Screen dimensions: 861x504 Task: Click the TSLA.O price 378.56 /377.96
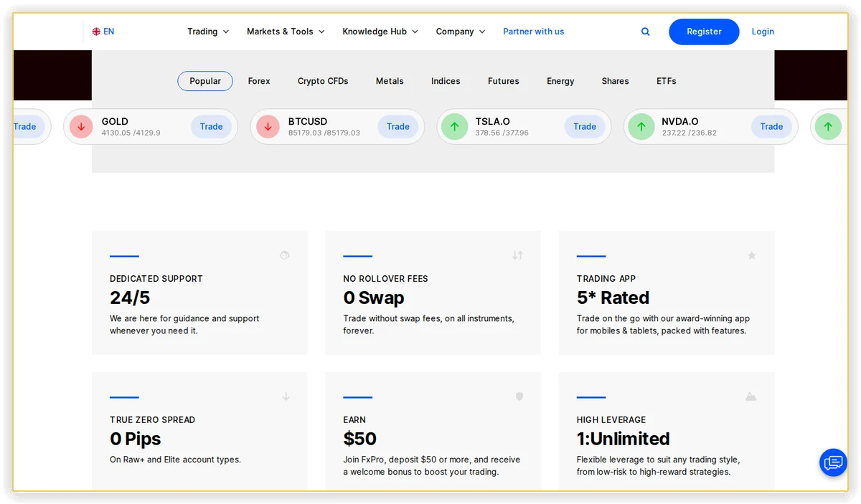tap(502, 133)
